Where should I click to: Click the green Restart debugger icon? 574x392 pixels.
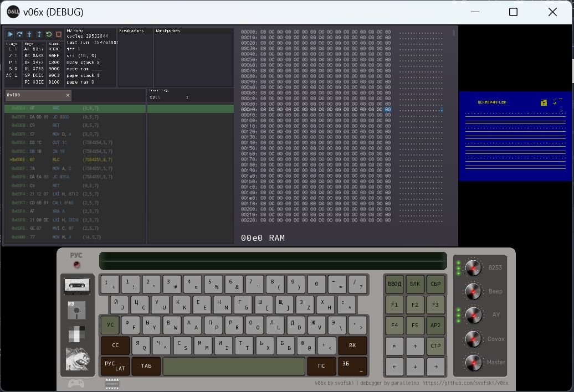(x=49, y=34)
